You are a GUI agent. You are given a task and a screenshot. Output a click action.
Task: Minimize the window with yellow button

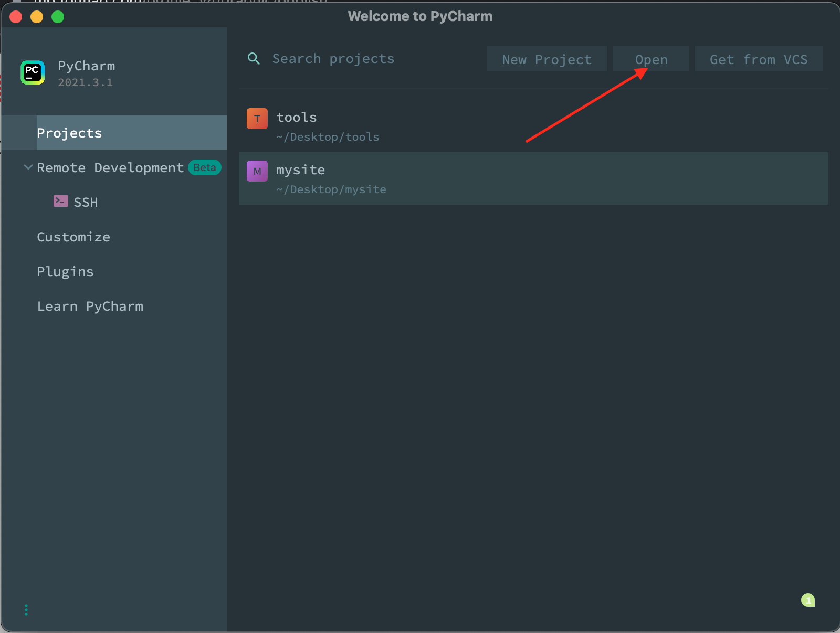click(37, 17)
